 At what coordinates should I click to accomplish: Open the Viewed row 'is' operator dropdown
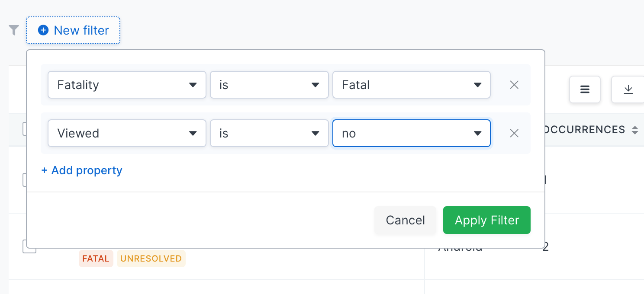tap(269, 133)
